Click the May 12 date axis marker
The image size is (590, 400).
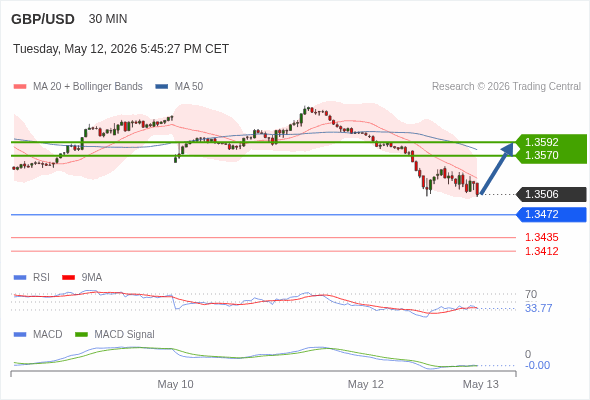[366, 384]
